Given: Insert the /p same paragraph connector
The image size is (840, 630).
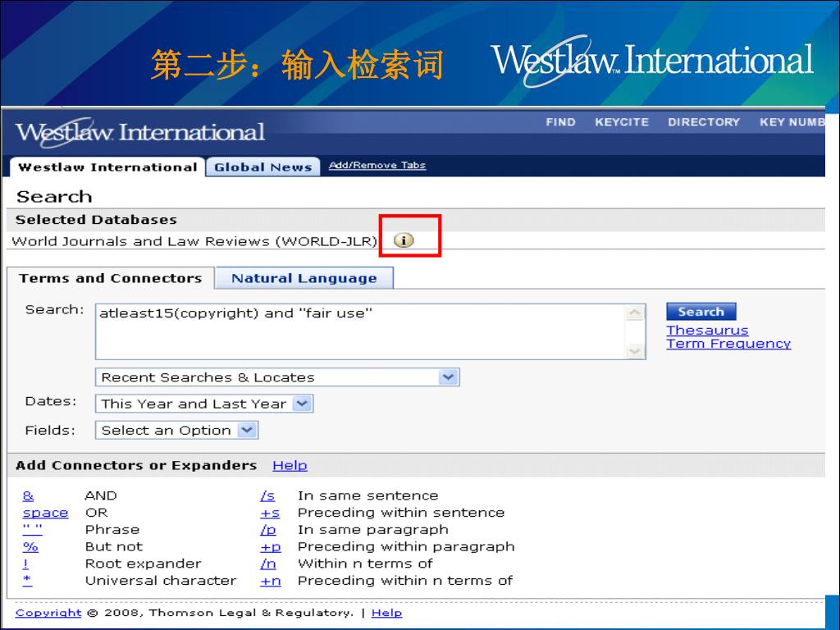Looking at the screenshot, I should coord(268,530).
